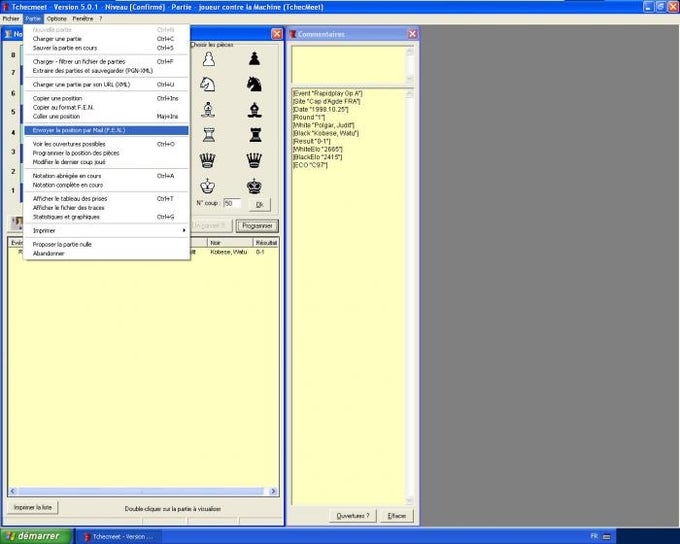Select Notation abrégée en cours
This screenshot has height=544, width=680.
[x=106, y=176]
